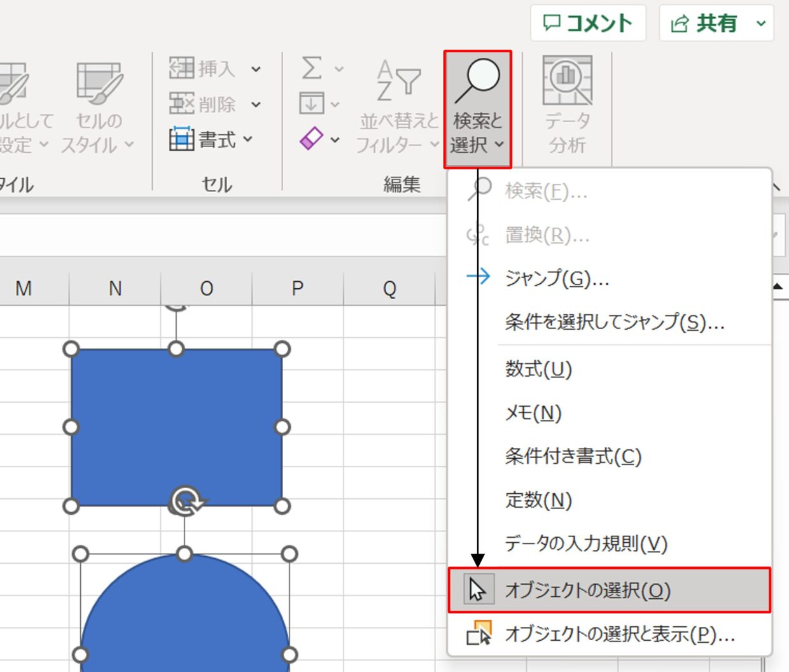789x672 pixels.
Task: Select メモ(N) in the menu
Action: tap(610, 413)
